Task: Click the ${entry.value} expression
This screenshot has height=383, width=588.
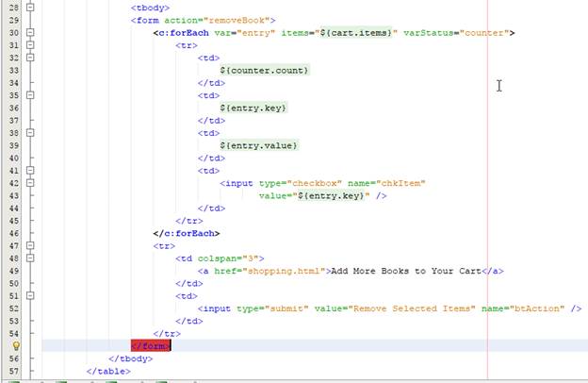Action: click(x=259, y=145)
